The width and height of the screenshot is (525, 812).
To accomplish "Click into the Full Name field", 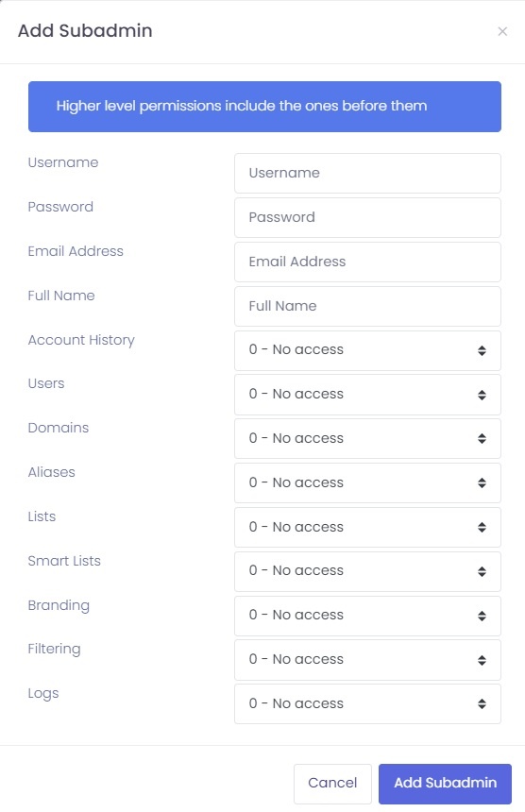I will pyautogui.click(x=367, y=306).
